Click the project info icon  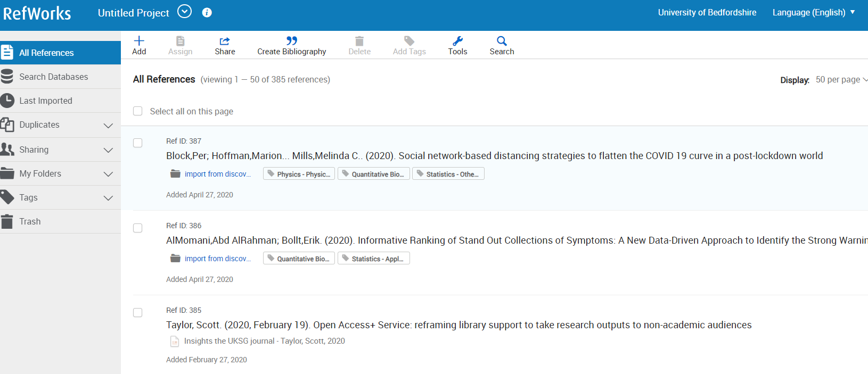point(207,12)
